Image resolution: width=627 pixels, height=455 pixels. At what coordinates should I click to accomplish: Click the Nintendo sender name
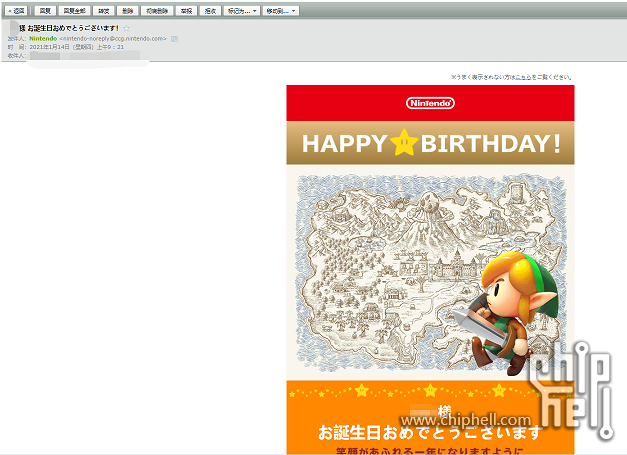click(x=43, y=38)
